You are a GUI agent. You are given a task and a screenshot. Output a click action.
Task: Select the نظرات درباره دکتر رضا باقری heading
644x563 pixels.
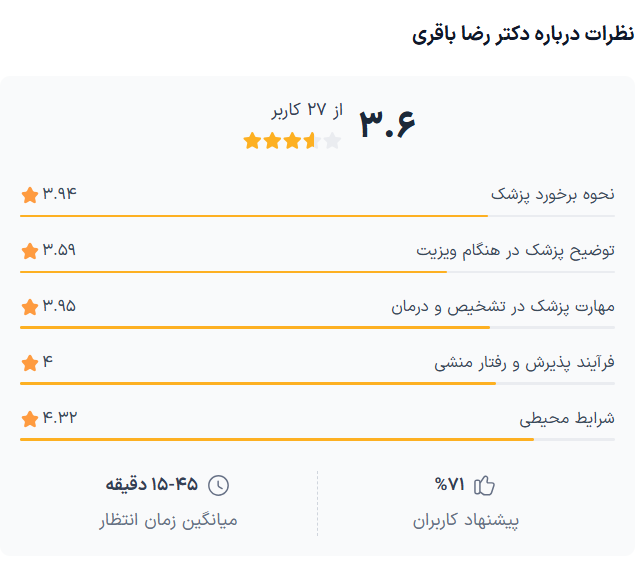click(x=523, y=34)
